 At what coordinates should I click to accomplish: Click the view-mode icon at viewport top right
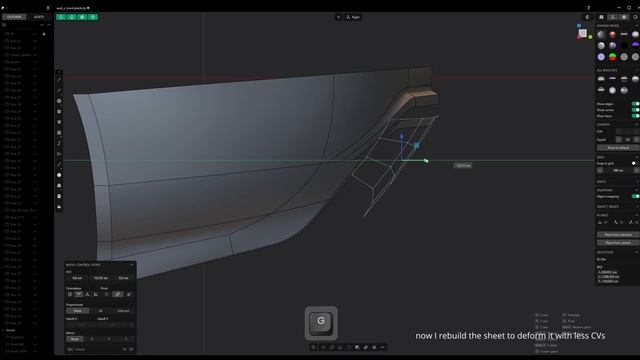click(x=588, y=17)
